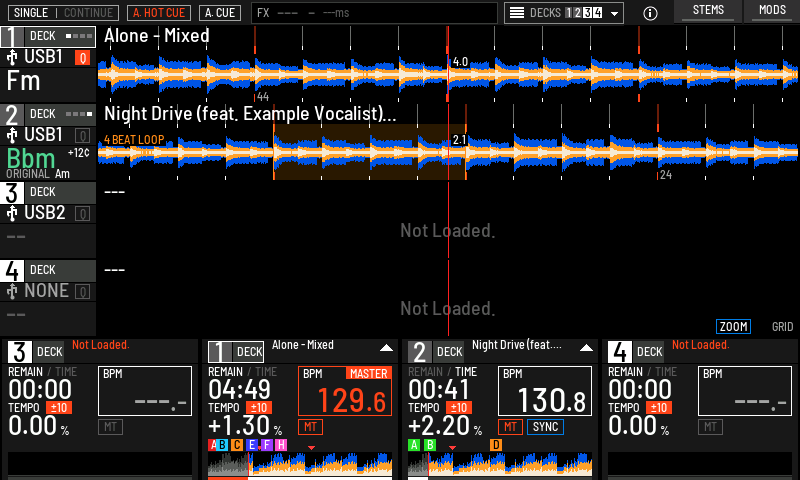The image size is (800, 480).
Task: Click MT button on unloaded deck 3
Action: (x=110, y=427)
